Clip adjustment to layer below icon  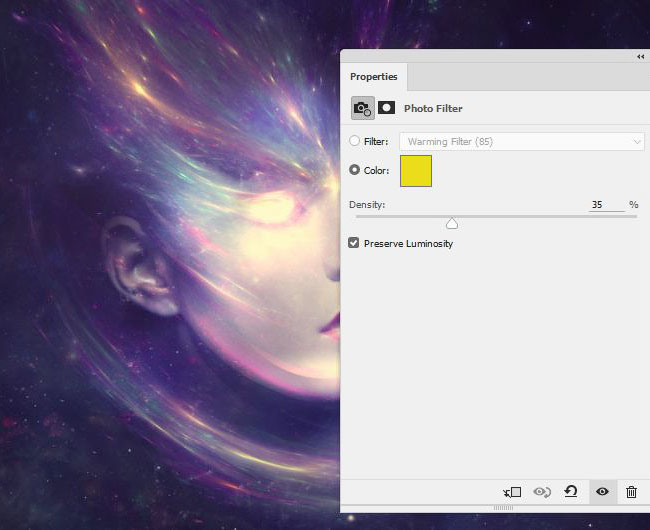[512, 492]
